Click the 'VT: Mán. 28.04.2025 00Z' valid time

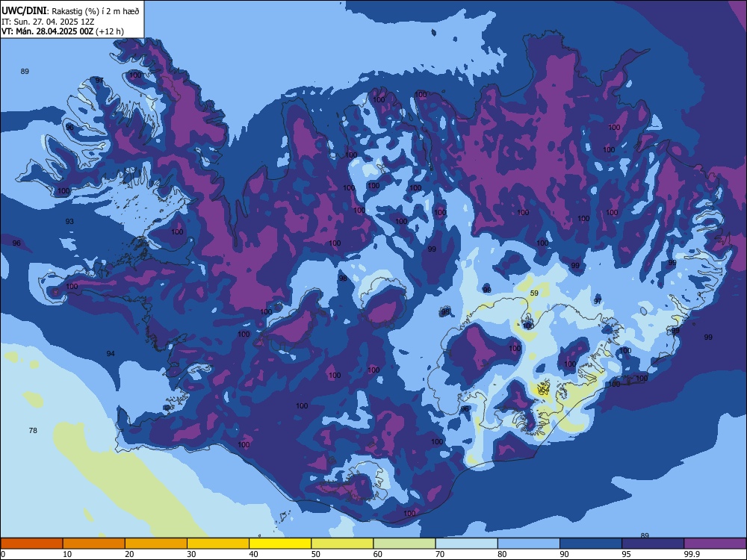(x=48, y=31)
